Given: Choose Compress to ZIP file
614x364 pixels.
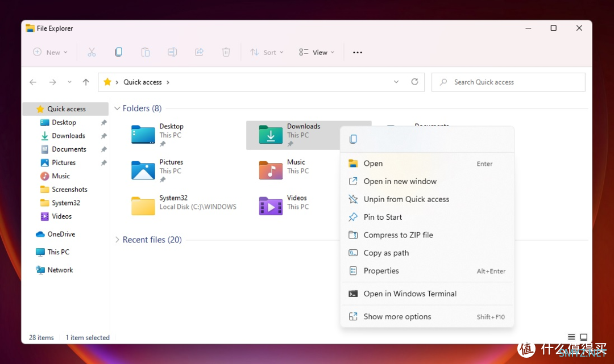Looking at the screenshot, I should (427, 235).
